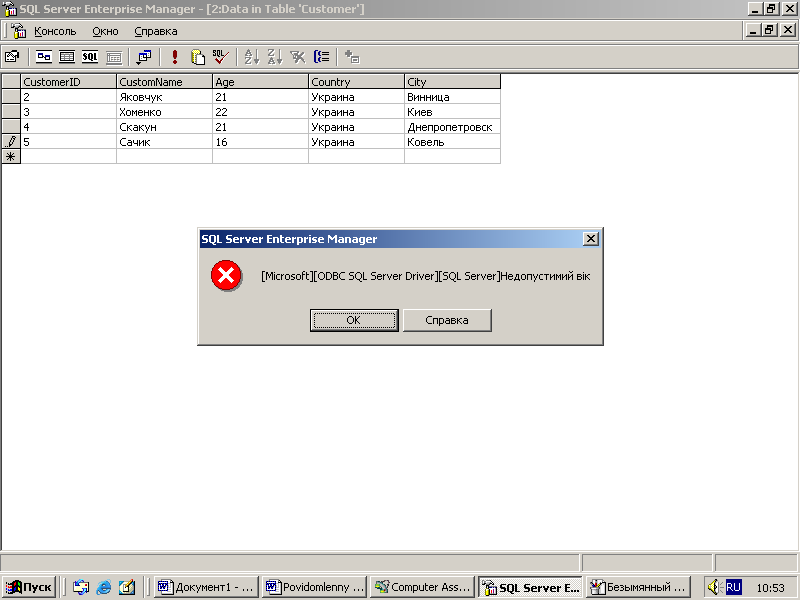Click the console icon left of Консоль

[x=18, y=31]
